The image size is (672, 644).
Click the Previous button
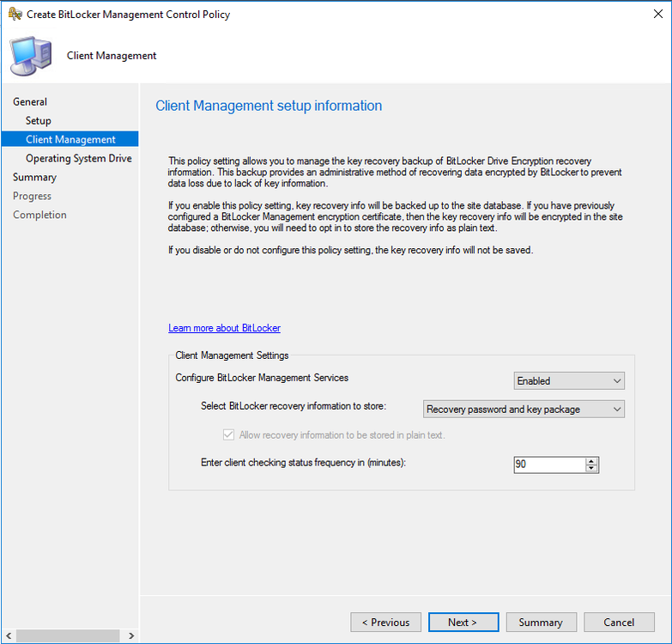pos(385,623)
